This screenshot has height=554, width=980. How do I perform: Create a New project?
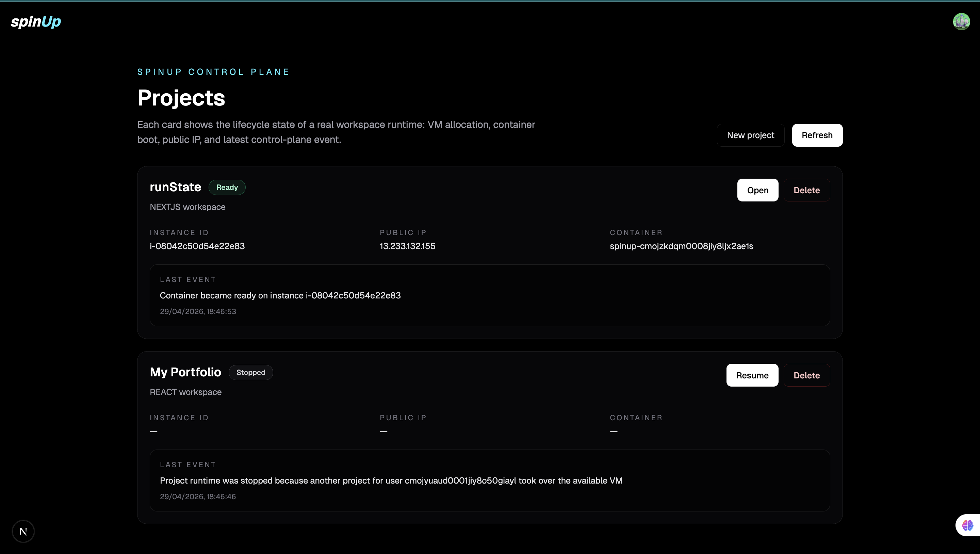[x=751, y=135]
